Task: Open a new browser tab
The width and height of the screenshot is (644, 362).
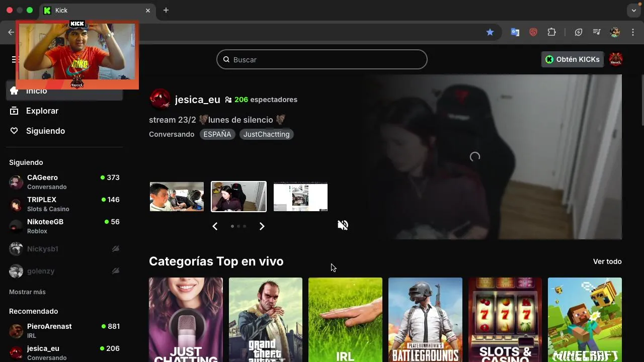Action: point(166,10)
